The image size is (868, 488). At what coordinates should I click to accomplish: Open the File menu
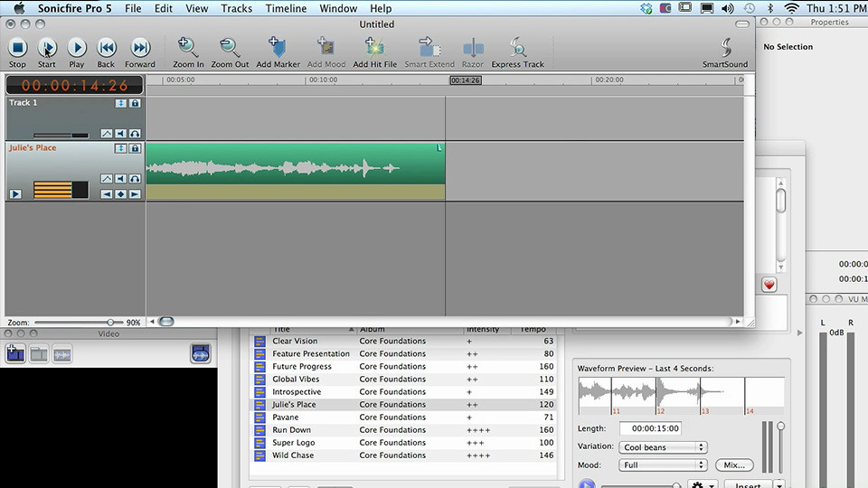pyautogui.click(x=133, y=8)
